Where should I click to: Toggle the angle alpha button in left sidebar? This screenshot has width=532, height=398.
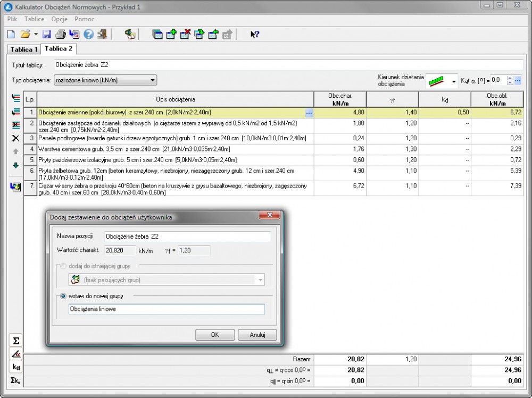16,353
